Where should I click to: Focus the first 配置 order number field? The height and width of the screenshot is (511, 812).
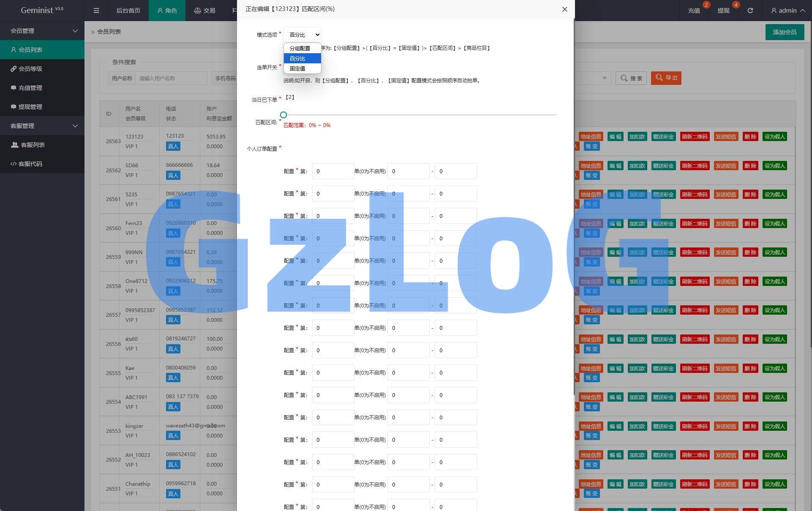333,171
